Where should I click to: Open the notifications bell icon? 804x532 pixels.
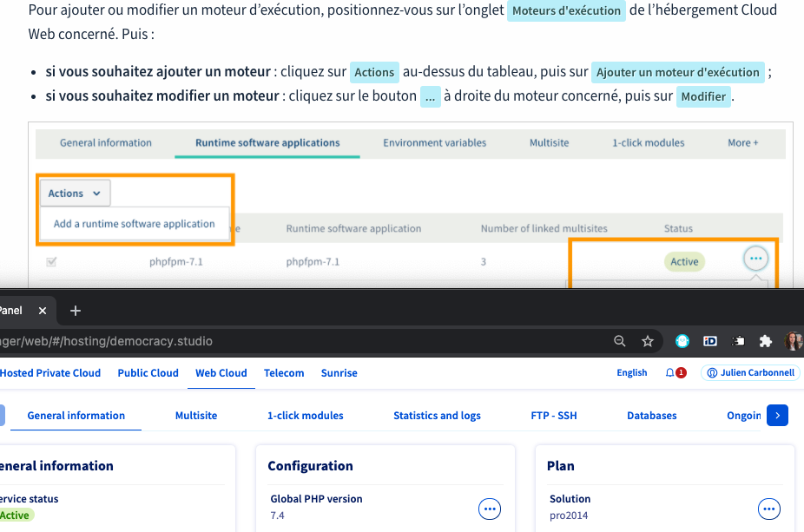tap(670, 372)
